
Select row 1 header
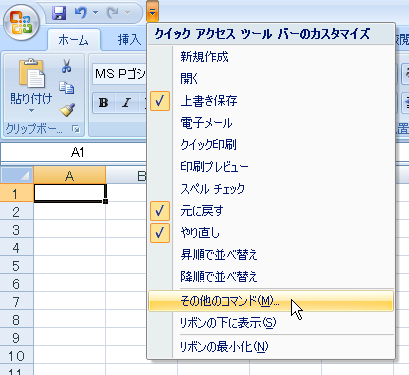(x=16, y=193)
